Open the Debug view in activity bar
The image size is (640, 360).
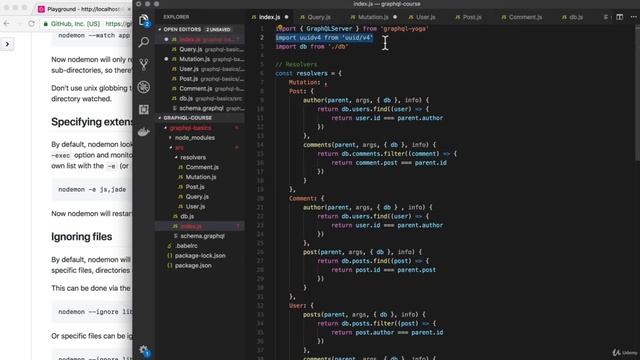144,87
